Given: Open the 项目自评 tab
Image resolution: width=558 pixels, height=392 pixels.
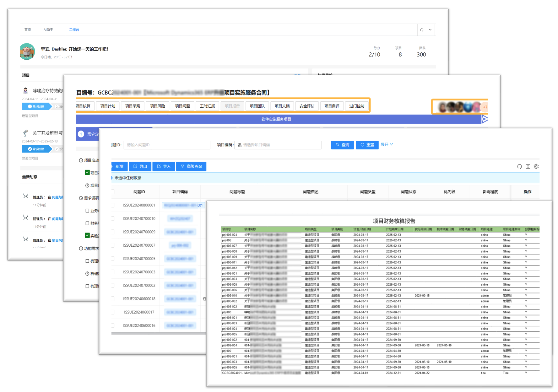Looking at the screenshot, I should coord(332,106).
